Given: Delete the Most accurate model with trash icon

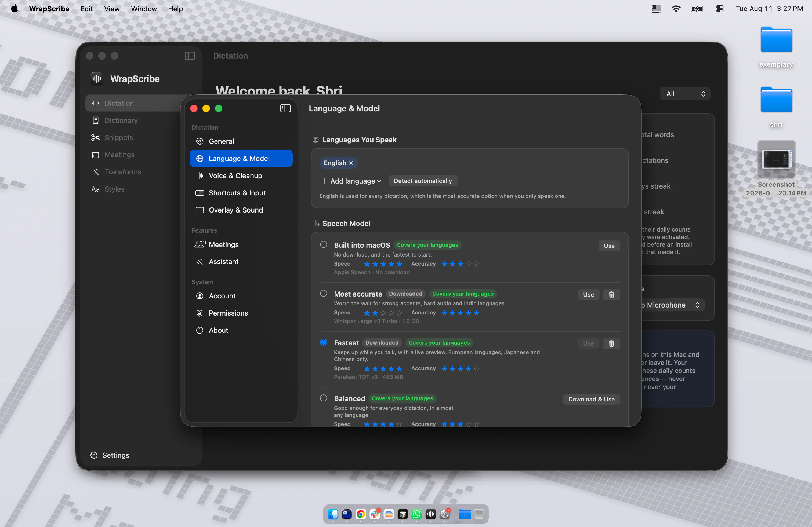Looking at the screenshot, I should pos(611,295).
